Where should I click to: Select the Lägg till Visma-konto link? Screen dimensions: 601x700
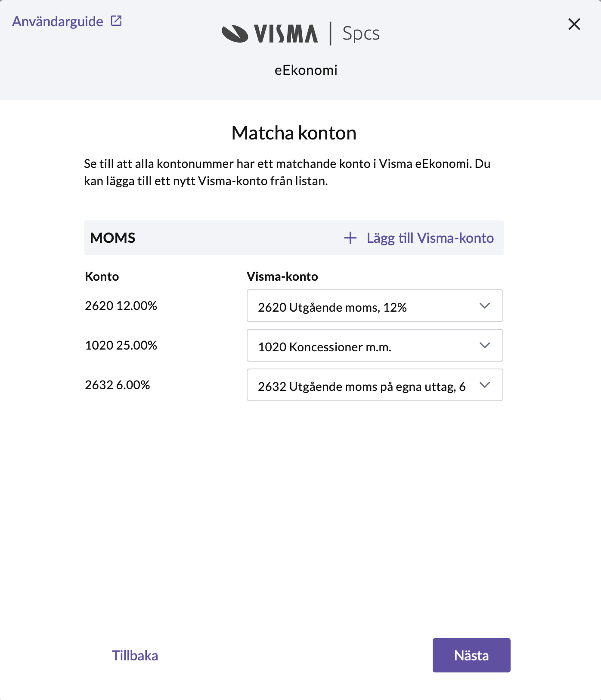tap(430, 238)
